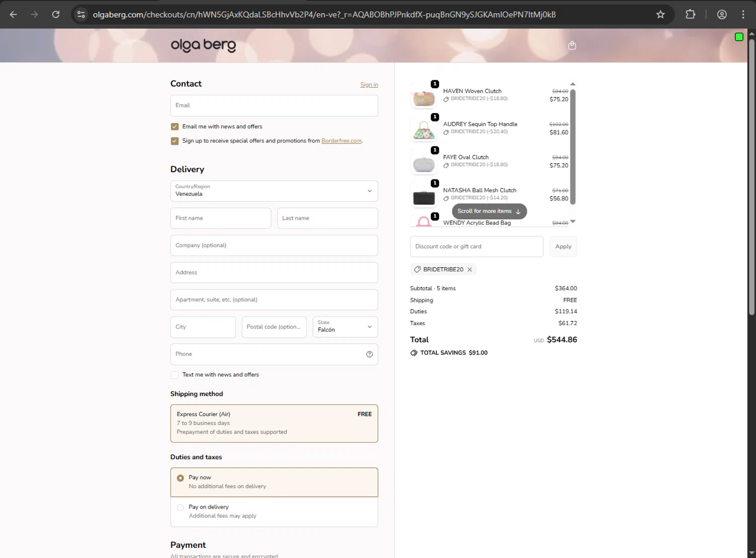This screenshot has width=756, height=558.
Task: Focus the Apartment, suite, etc. field
Action: tap(274, 300)
